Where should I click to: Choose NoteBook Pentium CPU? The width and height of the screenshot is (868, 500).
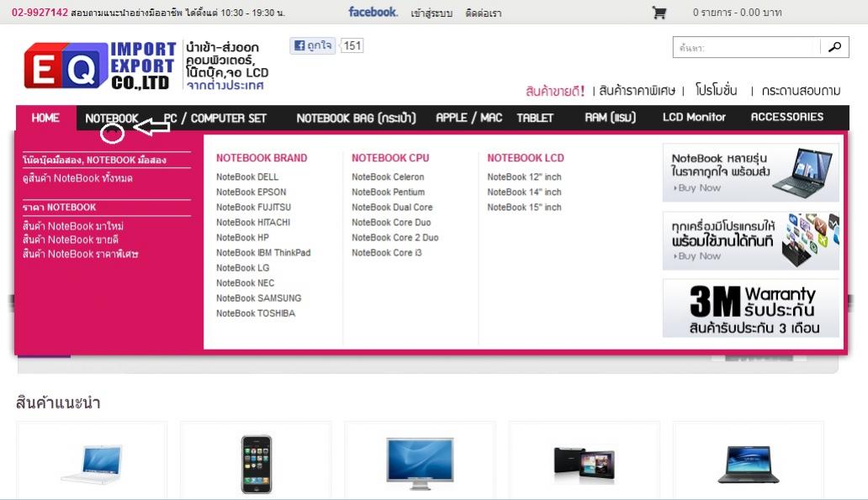(x=388, y=192)
